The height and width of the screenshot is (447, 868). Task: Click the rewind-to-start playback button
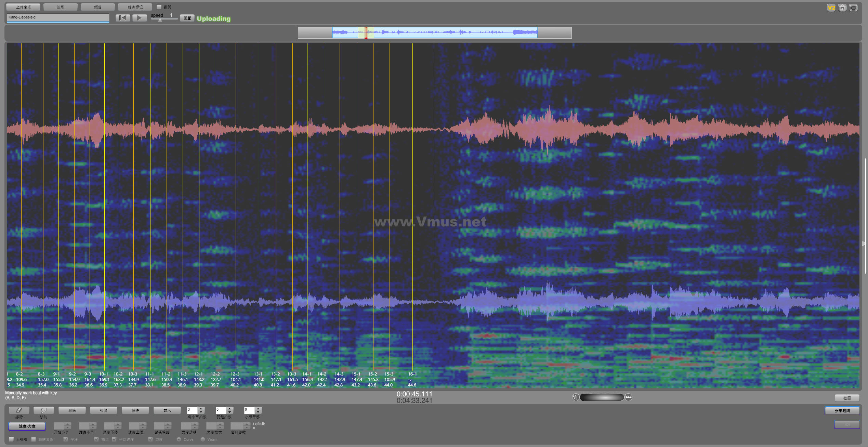click(123, 18)
